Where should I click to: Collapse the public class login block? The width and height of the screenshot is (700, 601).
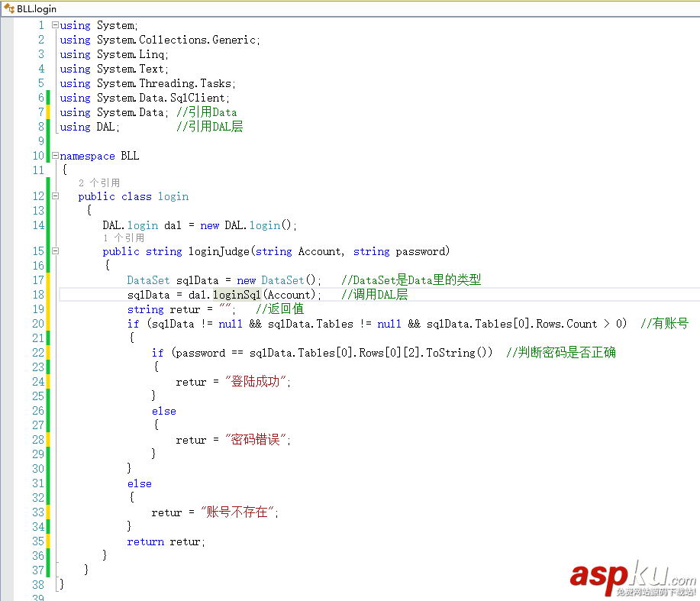(x=56, y=195)
